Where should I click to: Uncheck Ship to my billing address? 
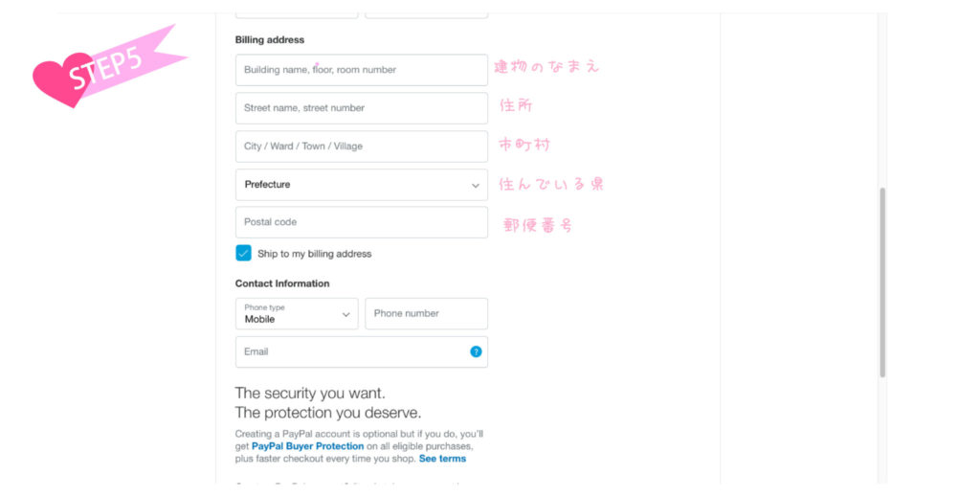point(243,253)
